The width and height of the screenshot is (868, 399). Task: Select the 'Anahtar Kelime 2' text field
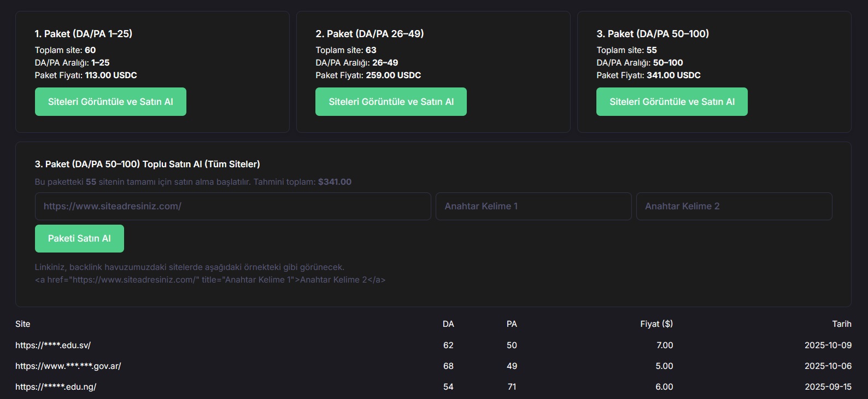pyautogui.click(x=734, y=206)
